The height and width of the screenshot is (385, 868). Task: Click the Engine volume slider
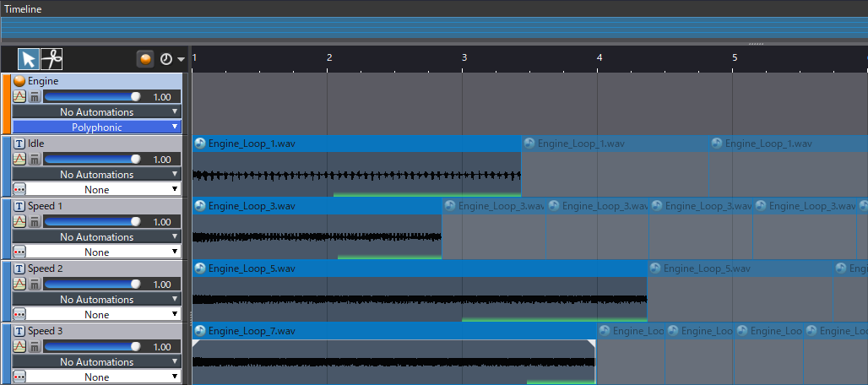click(92, 97)
